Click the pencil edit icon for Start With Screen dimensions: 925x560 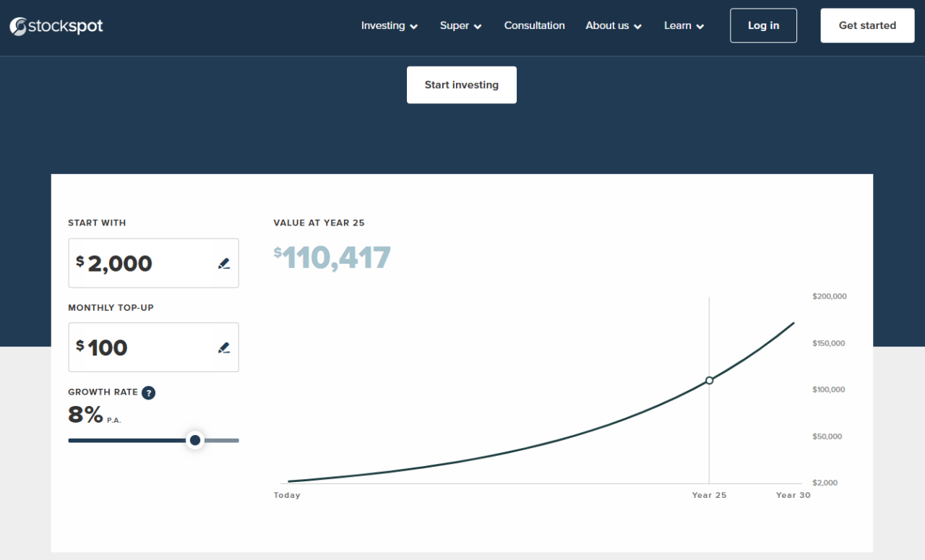click(x=224, y=264)
